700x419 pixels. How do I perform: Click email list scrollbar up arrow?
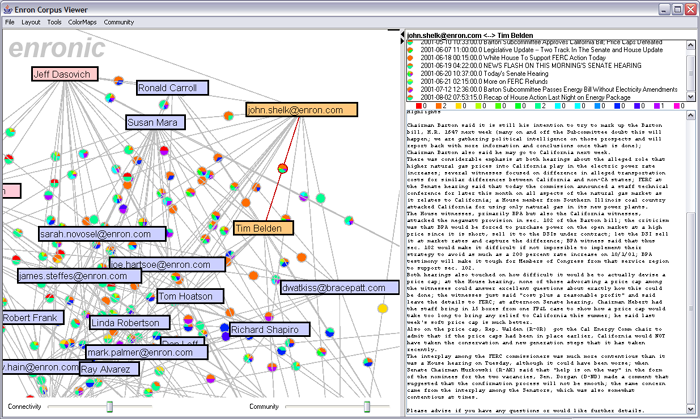[x=691, y=45]
